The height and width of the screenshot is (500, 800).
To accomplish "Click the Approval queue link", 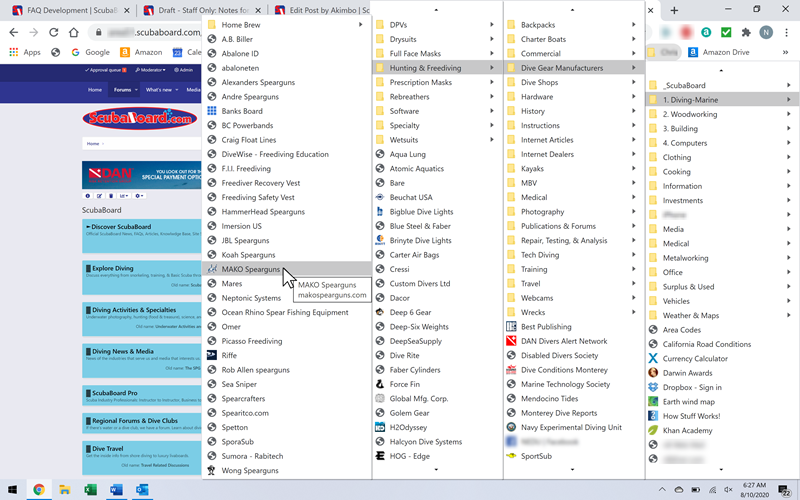I will pyautogui.click(x=106, y=70).
